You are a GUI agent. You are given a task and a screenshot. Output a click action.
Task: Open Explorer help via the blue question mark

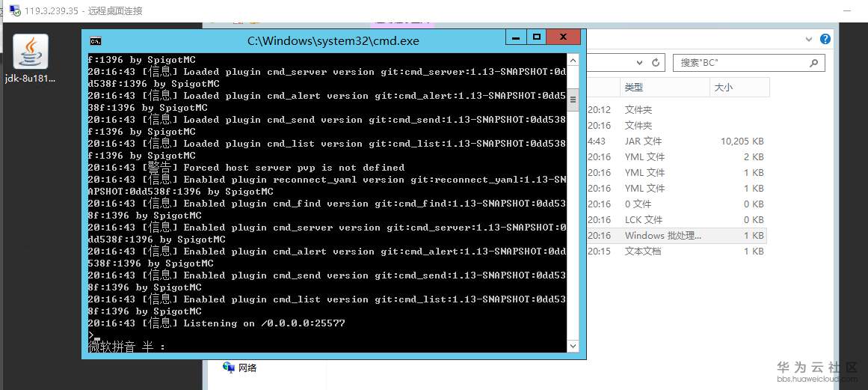825,39
